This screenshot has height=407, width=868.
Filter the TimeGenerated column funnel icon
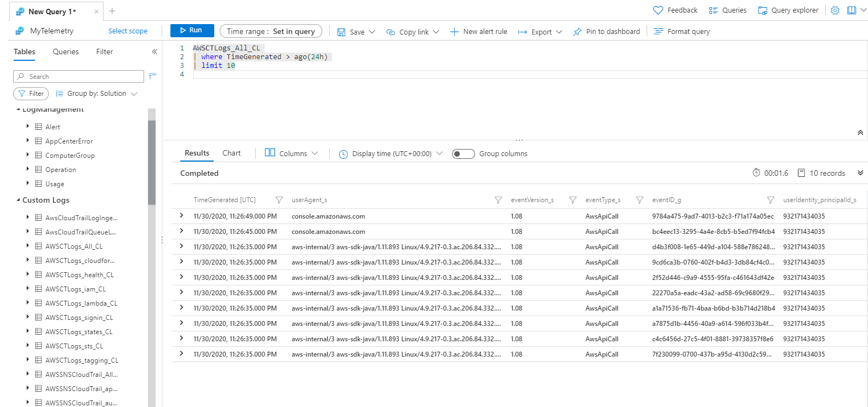pyautogui.click(x=279, y=200)
